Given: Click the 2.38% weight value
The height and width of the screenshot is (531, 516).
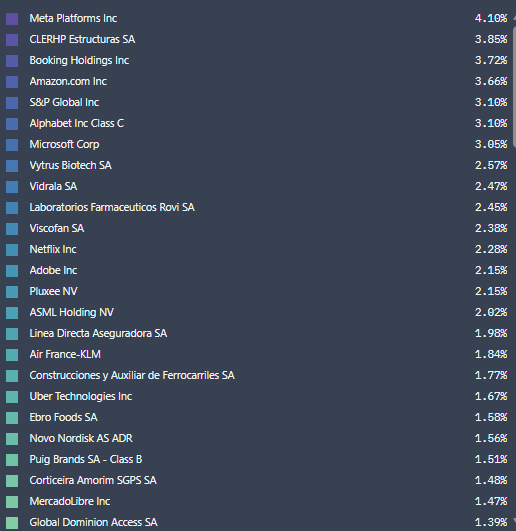Looking at the screenshot, I should pyautogui.click(x=491, y=228).
